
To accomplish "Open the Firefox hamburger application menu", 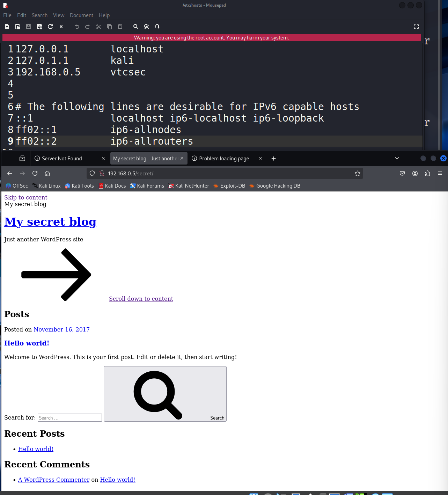I will coord(440,173).
